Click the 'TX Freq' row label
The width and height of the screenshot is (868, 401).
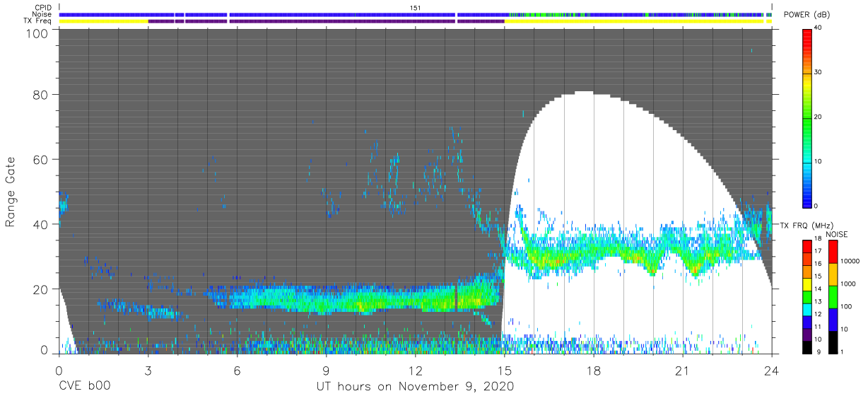tap(38, 21)
